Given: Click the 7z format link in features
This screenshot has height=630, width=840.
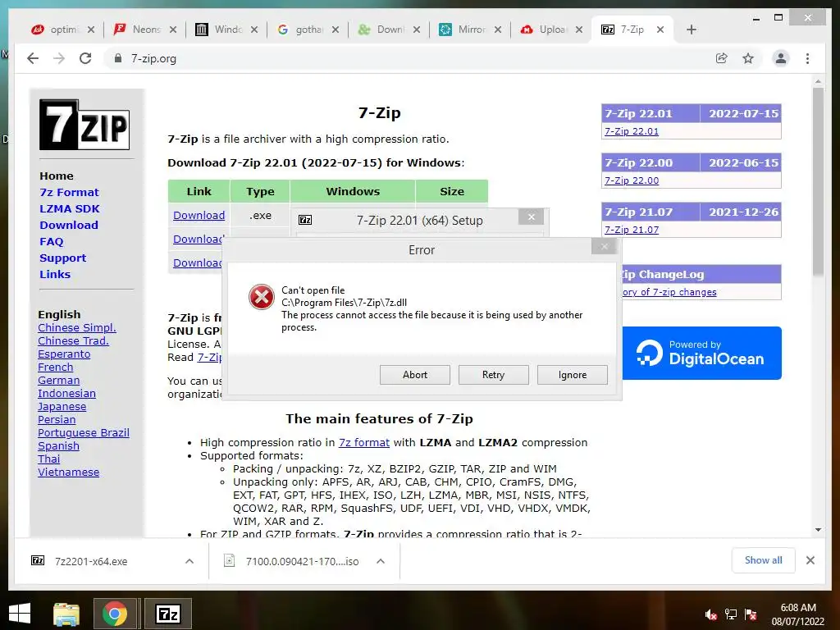Looking at the screenshot, I should point(363,442).
